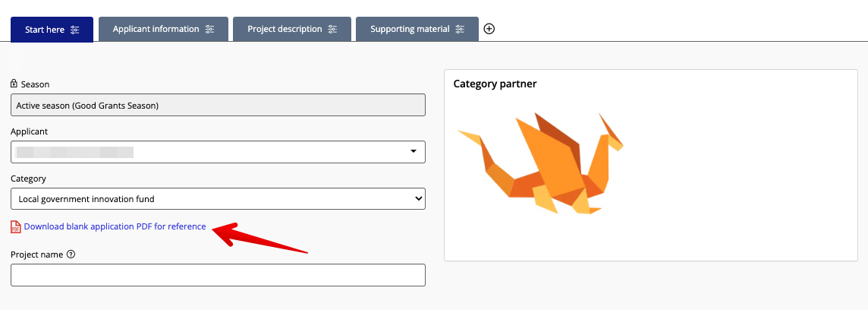Image resolution: width=868 pixels, height=310 pixels.
Task: Add a new tab with plus icon
Action: pyautogui.click(x=489, y=29)
